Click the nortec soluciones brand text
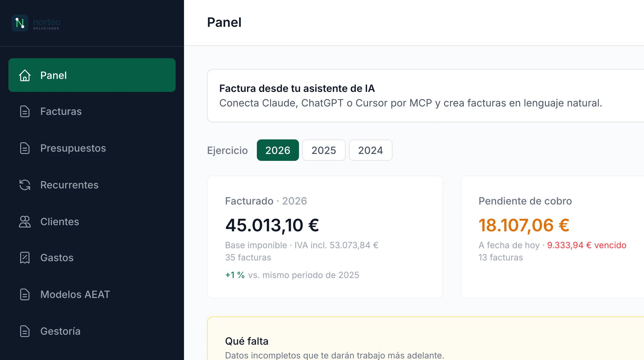Image resolution: width=644 pixels, height=360 pixels. coord(47,24)
